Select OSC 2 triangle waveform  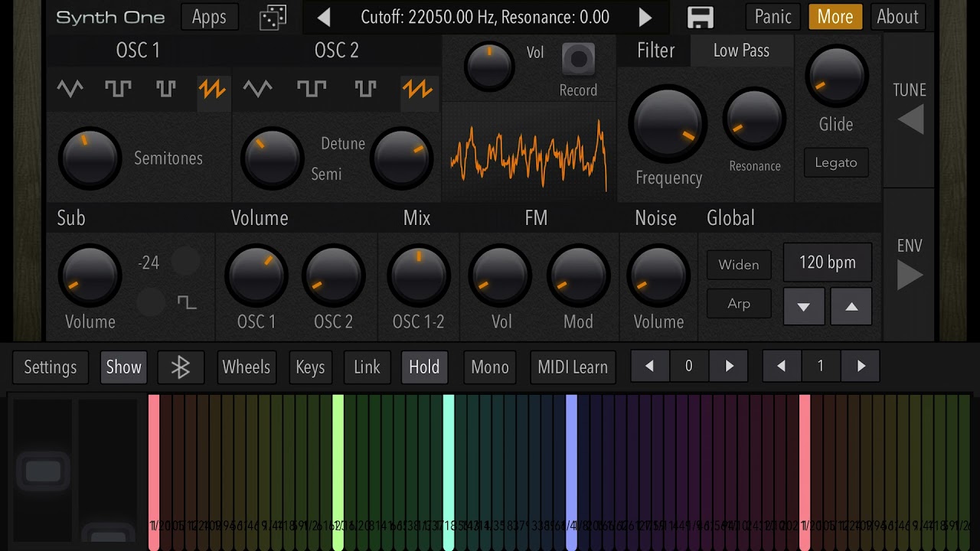click(258, 90)
